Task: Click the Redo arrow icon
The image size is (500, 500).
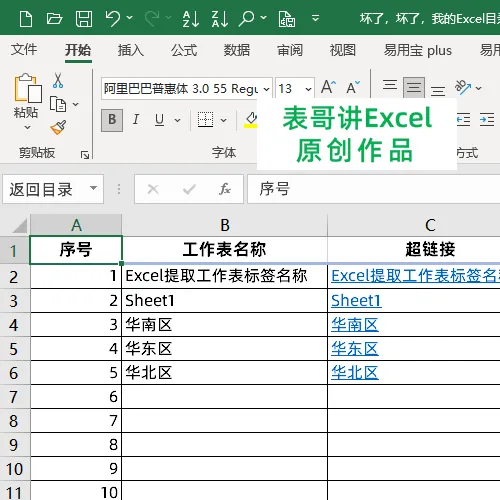Action: tap(152, 18)
